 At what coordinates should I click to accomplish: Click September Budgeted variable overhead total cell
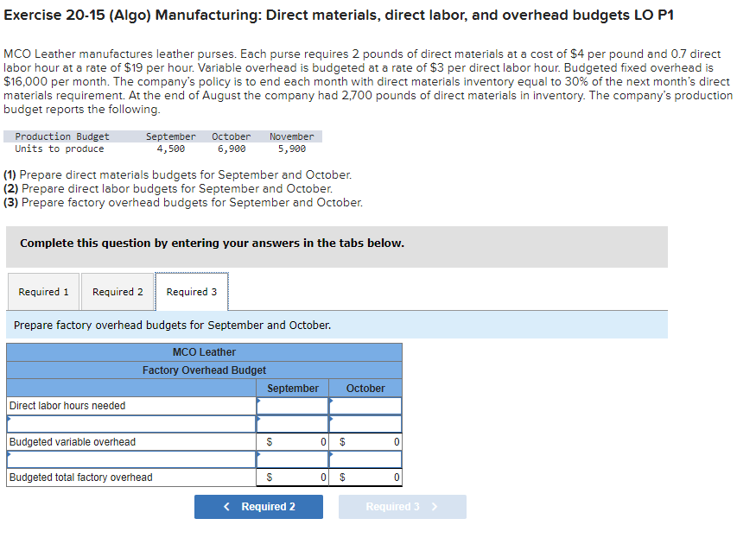[292, 442]
